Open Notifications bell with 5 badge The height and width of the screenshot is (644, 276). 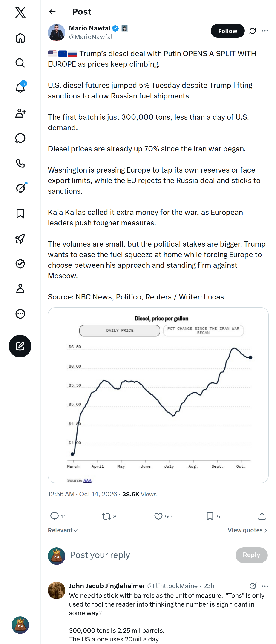pyautogui.click(x=20, y=88)
